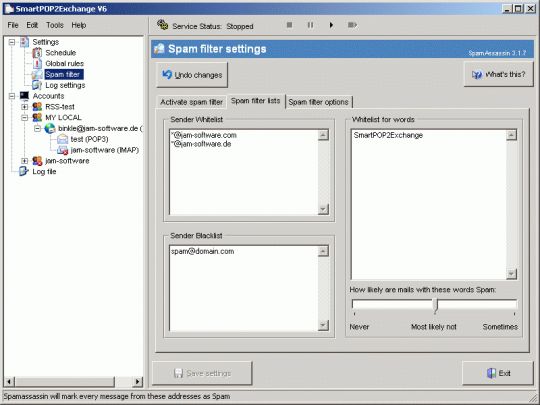Select Schedule in the settings tree
This screenshot has width=540, height=405.
point(61,53)
